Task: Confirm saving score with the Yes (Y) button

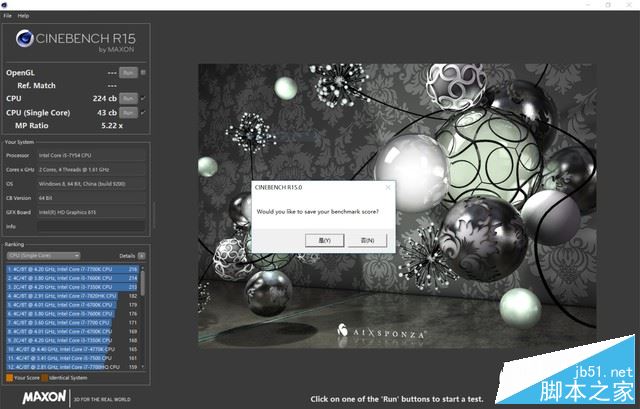Action: click(x=324, y=240)
